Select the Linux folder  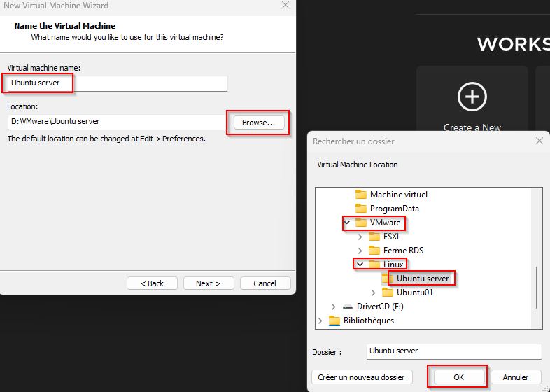(393, 265)
